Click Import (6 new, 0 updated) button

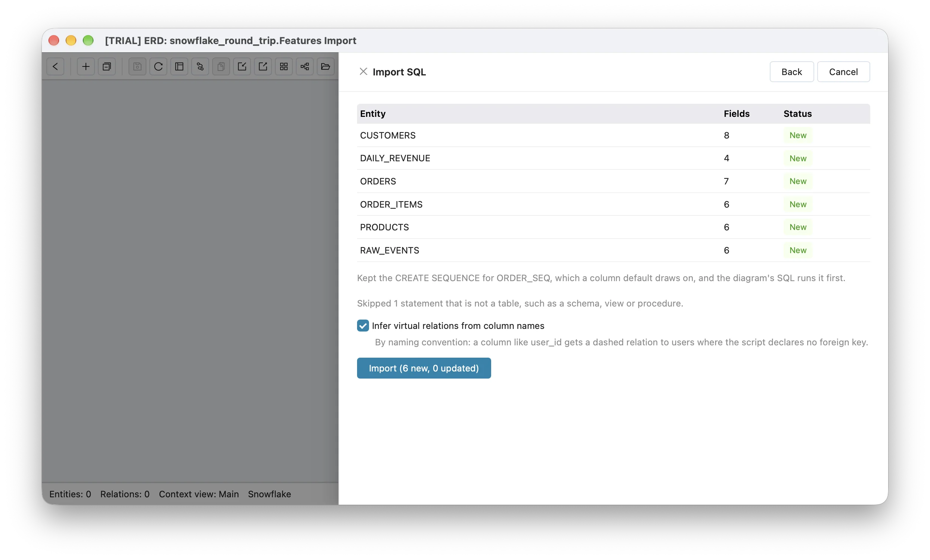click(424, 368)
